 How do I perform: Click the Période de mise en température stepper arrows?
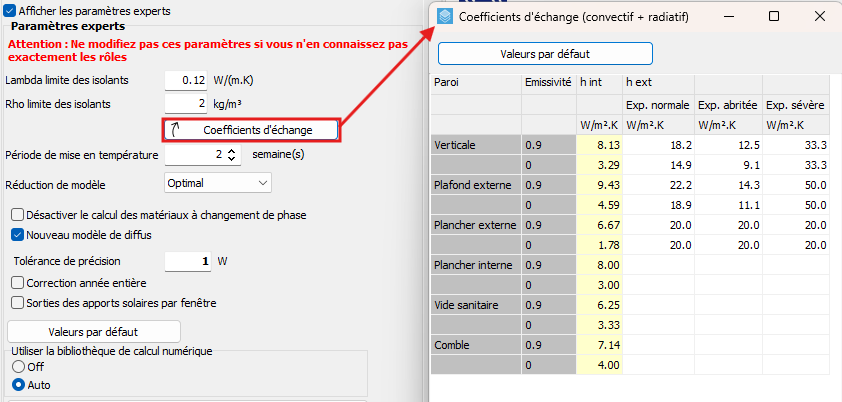pos(233,155)
